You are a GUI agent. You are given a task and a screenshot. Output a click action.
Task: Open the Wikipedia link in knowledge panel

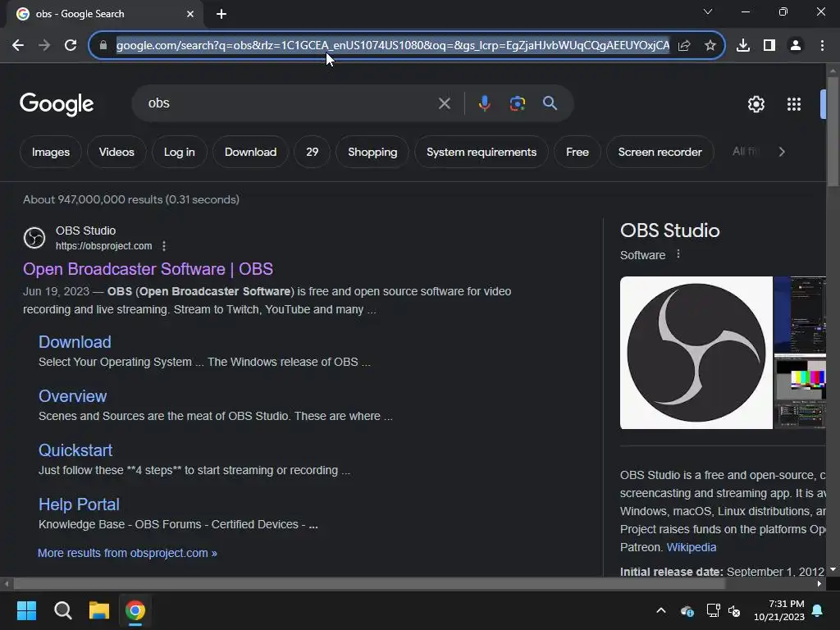coord(691,547)
